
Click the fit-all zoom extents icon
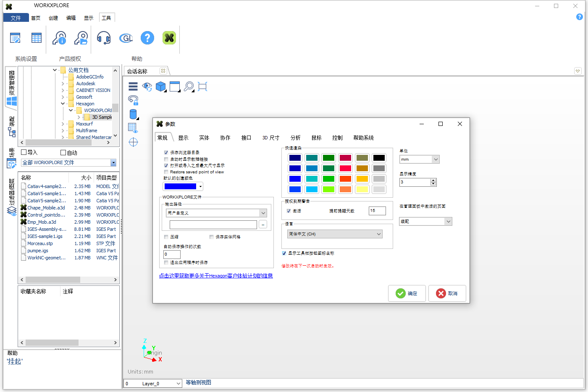(x=202, y=86)
